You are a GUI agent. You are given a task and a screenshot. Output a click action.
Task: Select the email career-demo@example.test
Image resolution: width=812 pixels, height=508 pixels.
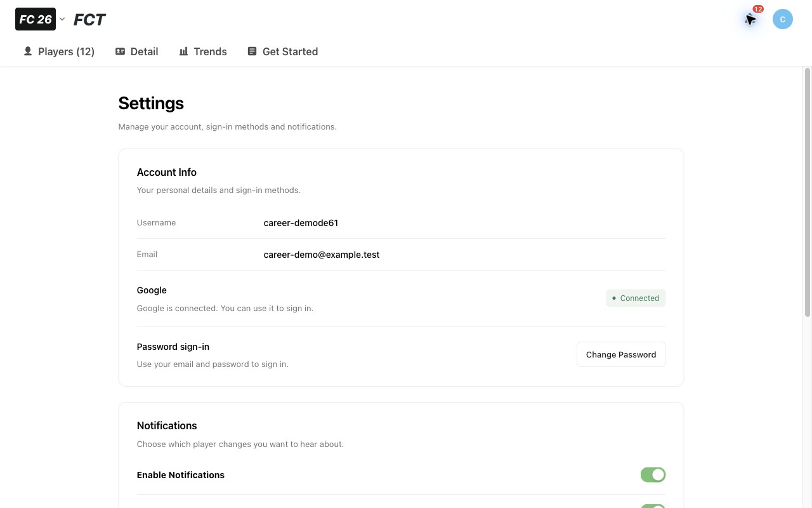click(x=322, y=255)
